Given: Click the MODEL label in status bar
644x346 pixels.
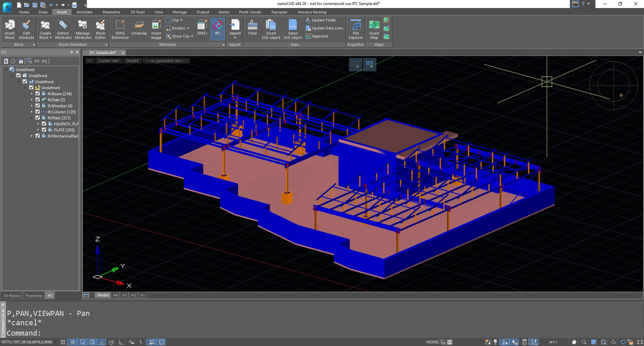Looking at the screenshot, I should click(433, 342).
